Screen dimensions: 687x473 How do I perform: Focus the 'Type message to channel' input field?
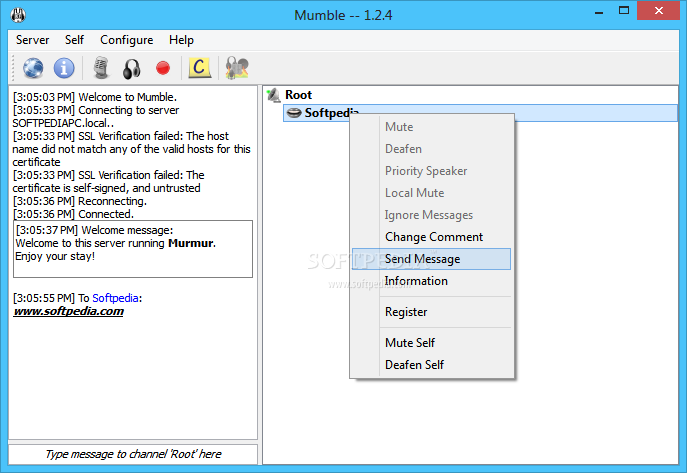click(133, 454)
